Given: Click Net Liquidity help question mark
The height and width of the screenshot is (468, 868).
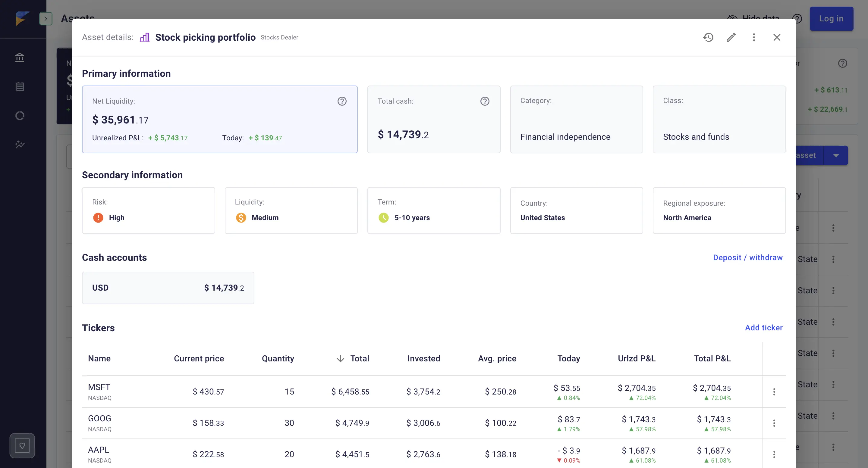Looking at the screenshot, I should (x=342, y=101).
